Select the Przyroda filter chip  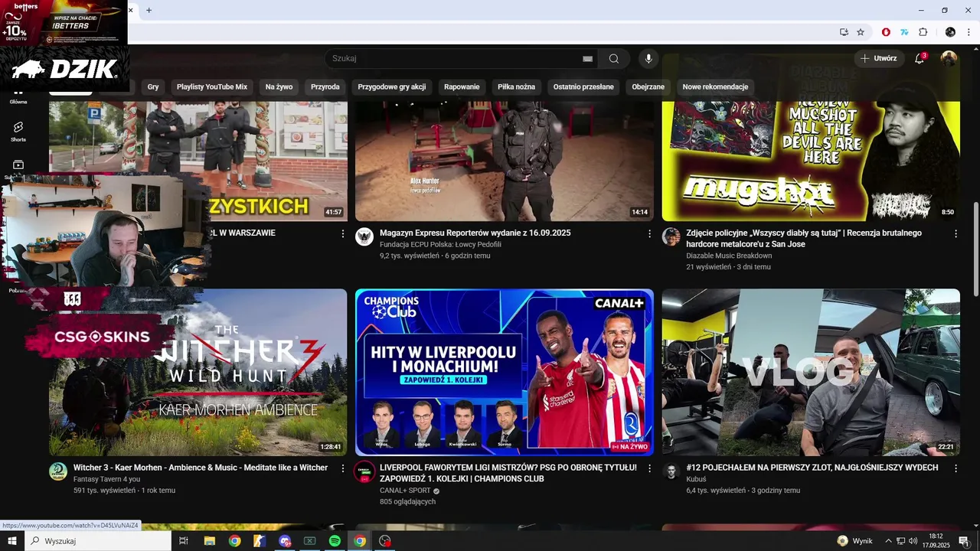(325, 86)
